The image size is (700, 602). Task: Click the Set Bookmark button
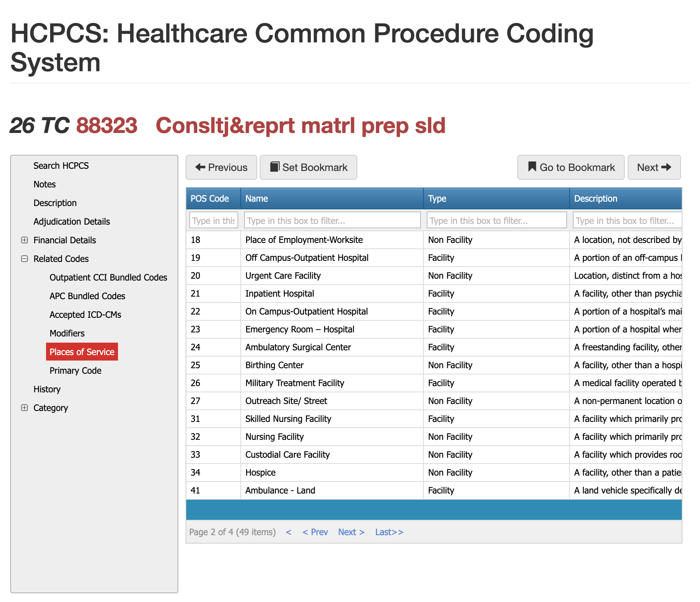[x=308, y=167]
